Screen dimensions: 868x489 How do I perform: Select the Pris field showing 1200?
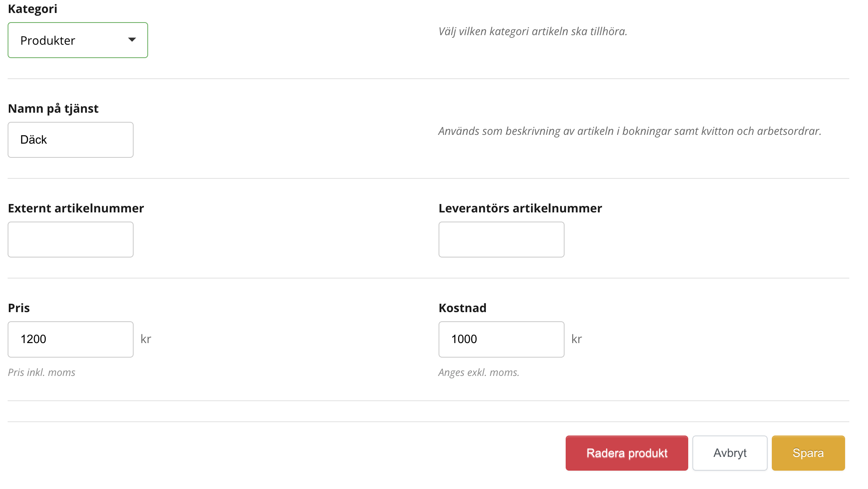71,339
